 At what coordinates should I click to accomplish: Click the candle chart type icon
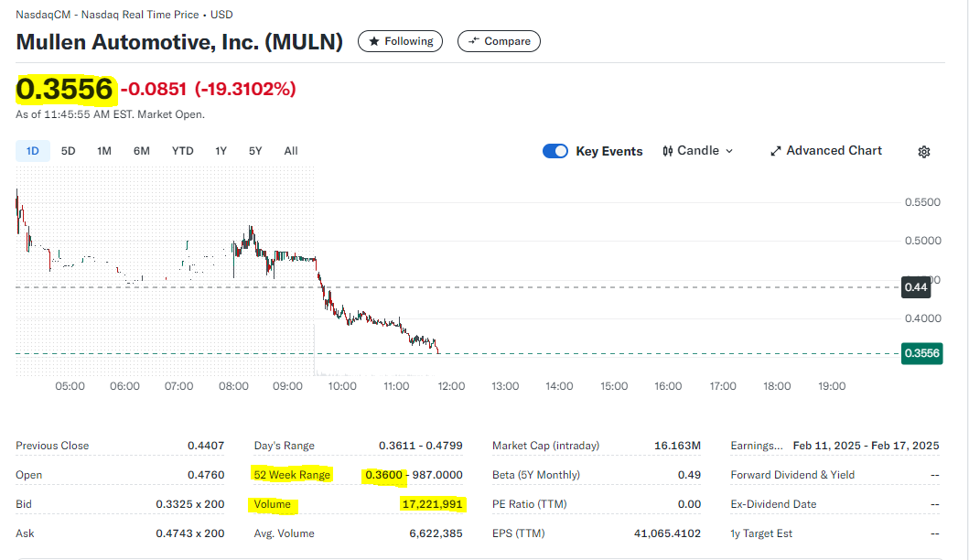(667, 151)
